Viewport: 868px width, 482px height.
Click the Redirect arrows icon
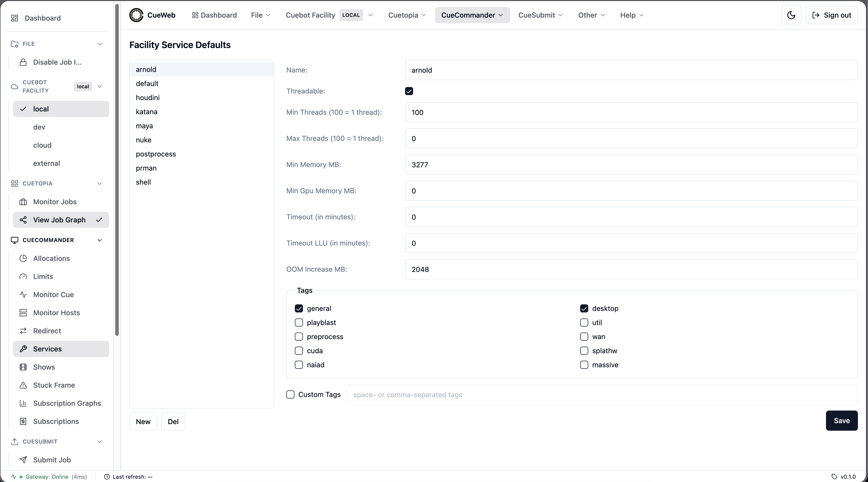tap(23, 331)
